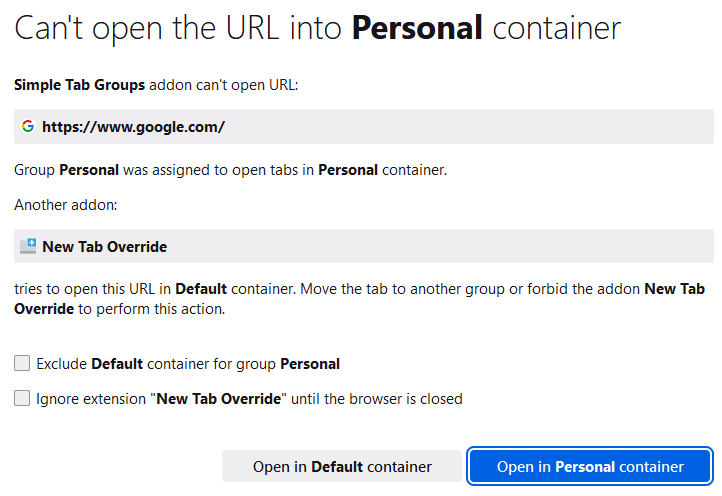Click the word "container" in the heading

(555, 28)
